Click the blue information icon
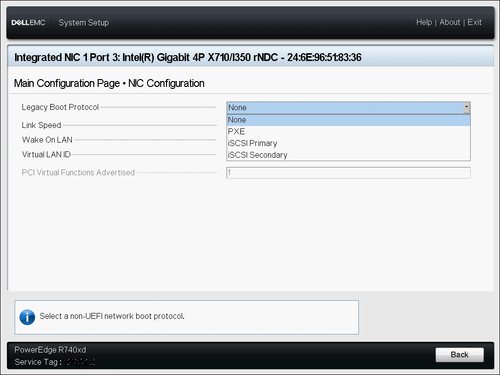This screenshot has width=500, height=375. [x=27, y=317]
